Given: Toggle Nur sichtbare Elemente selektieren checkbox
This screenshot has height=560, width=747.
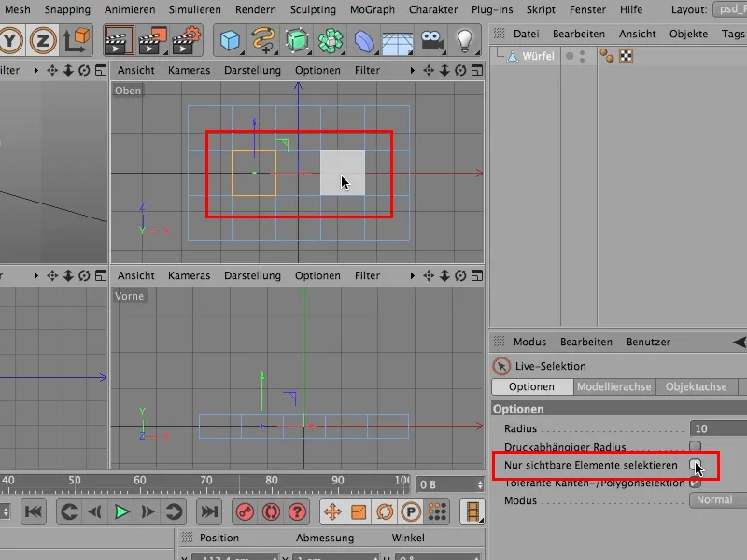Looking at the screenshot, I should pyautogui.click(x=695, y=465).
